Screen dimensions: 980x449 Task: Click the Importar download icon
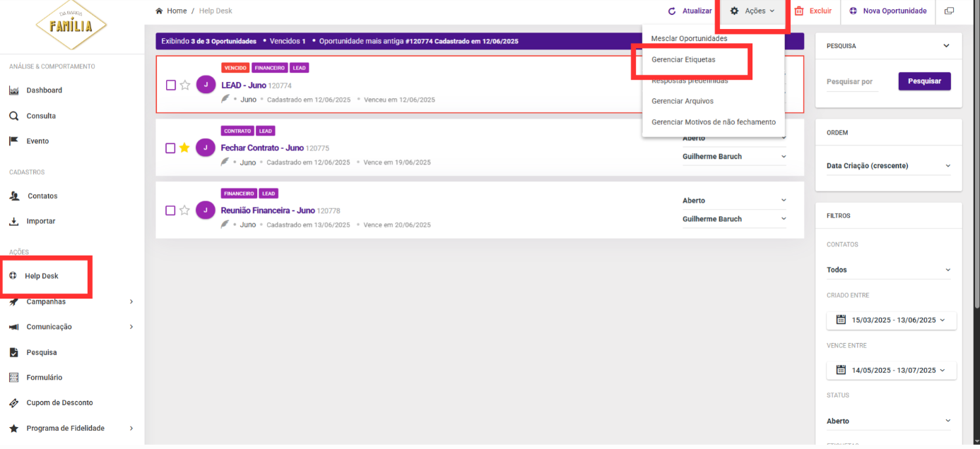(13, 222)
